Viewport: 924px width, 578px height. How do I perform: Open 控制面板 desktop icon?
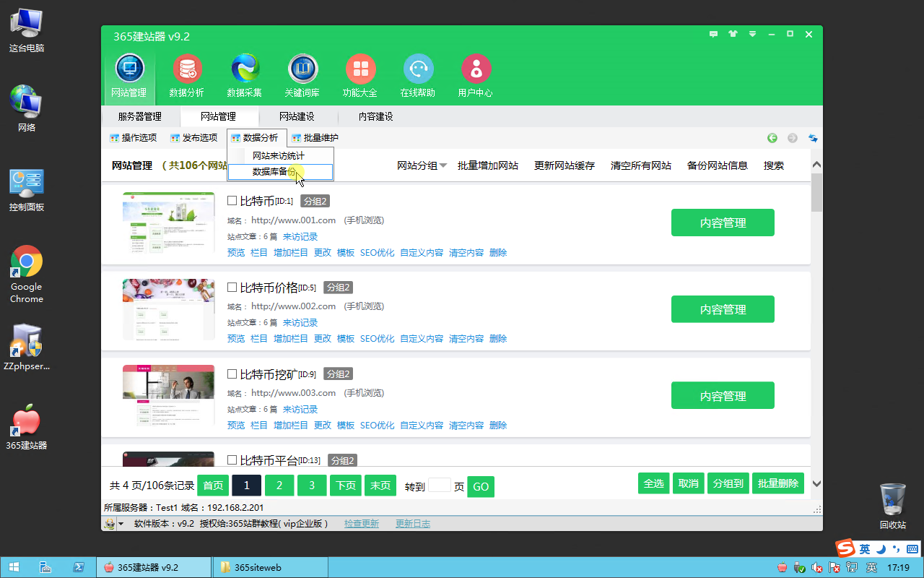(x=27, y=189)
